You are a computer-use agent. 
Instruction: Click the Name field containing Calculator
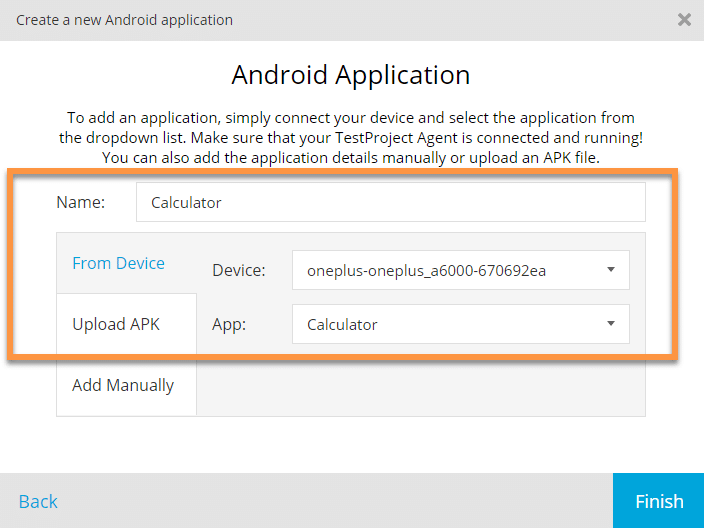(x=391, y=202)
